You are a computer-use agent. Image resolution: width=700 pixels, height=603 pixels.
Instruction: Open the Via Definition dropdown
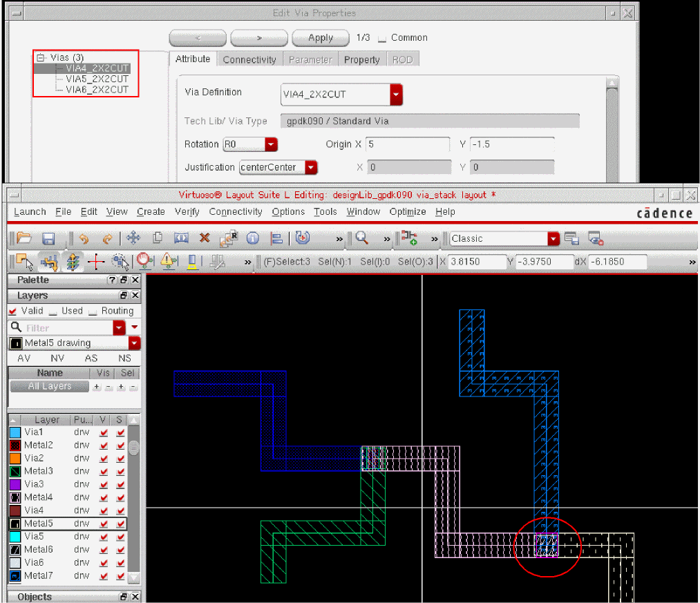click(396, 95)
